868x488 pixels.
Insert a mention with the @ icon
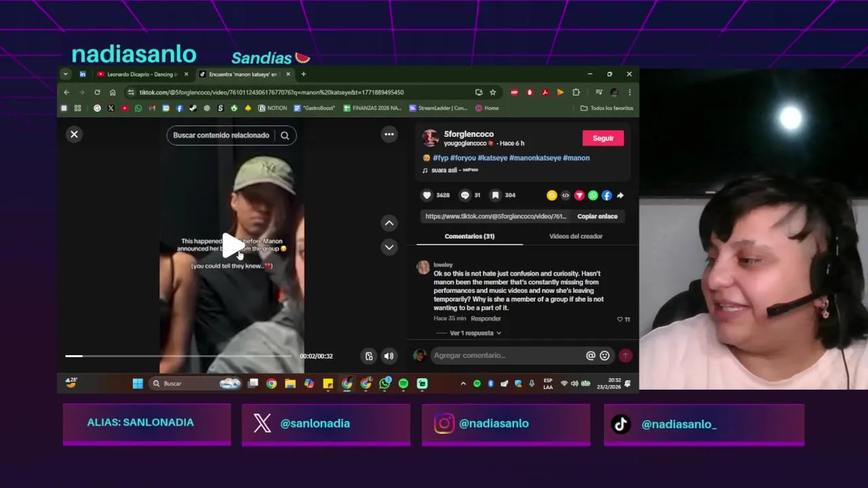click(x=591, y=355)
